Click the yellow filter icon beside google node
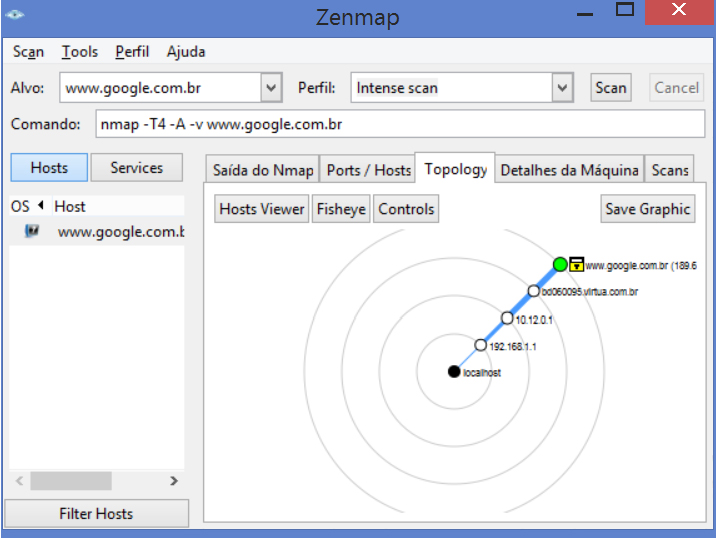This screenshot has width=716, height=538. (x=577, y=264)
